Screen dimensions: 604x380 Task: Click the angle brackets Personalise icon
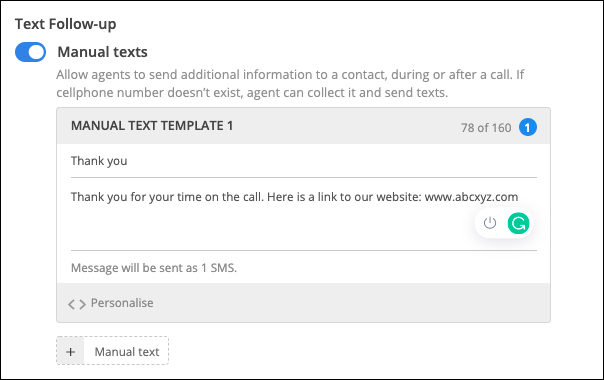tap(77, 304)
